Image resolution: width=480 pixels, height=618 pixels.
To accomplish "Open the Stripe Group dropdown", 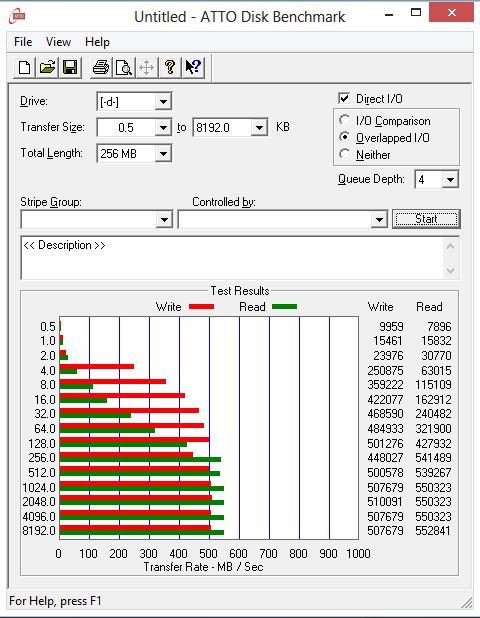I will 164,220.
